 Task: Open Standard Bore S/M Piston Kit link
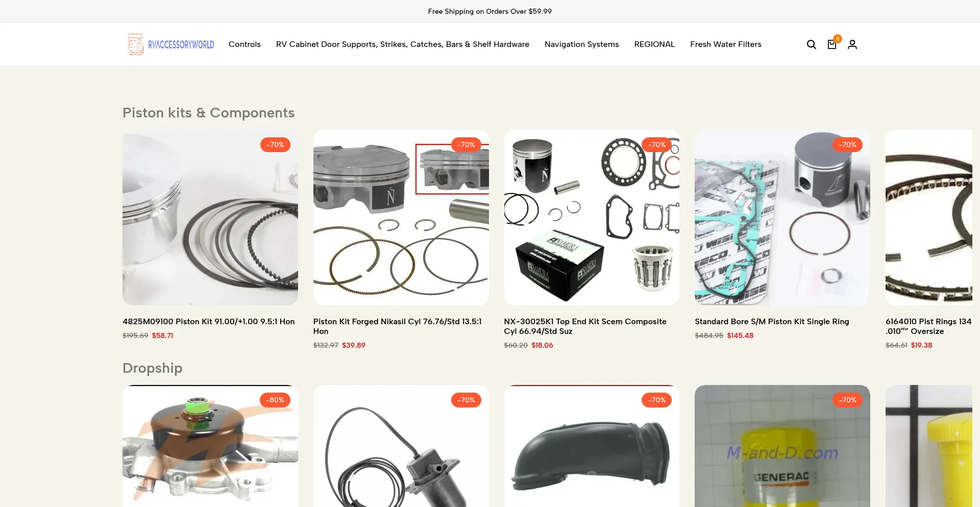pyautogui.click(x=772, y=322)
